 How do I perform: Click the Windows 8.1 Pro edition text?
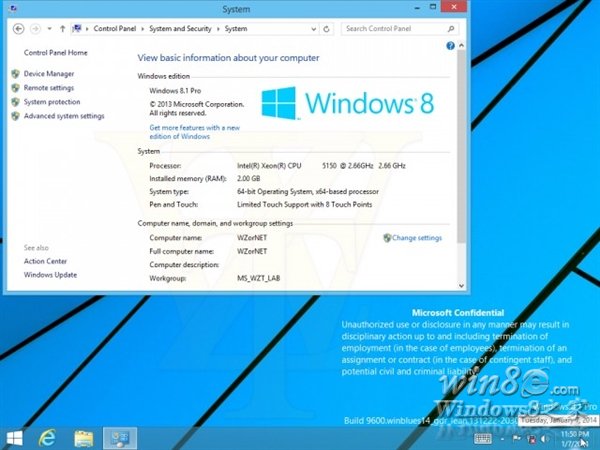tap(175, 91)
